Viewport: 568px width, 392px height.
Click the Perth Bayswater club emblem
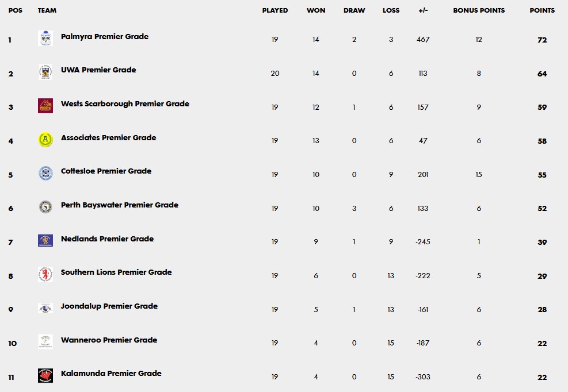click(x=45, y=207)
